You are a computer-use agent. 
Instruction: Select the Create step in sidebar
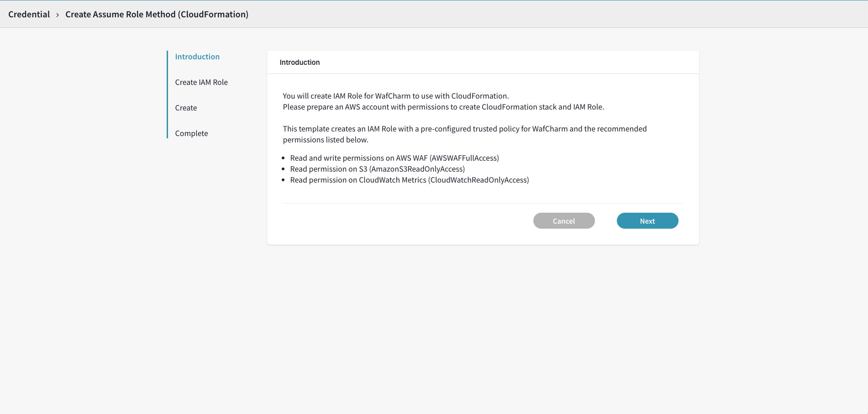tap(186, 108)
